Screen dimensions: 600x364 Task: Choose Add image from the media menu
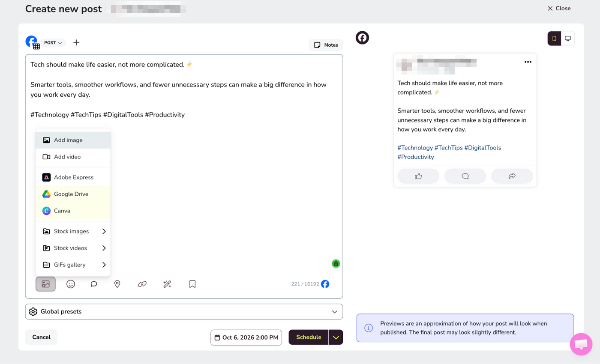coord(73,140)
